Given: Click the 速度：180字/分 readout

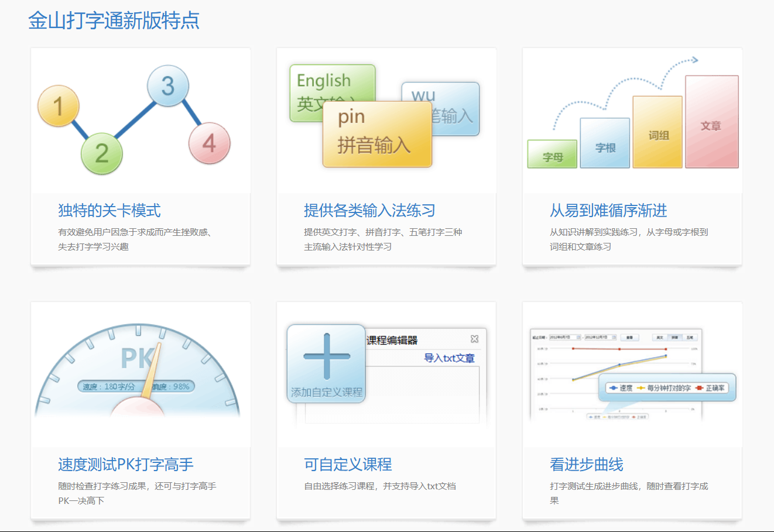Looking at the screenshot, I should (109, 387).
